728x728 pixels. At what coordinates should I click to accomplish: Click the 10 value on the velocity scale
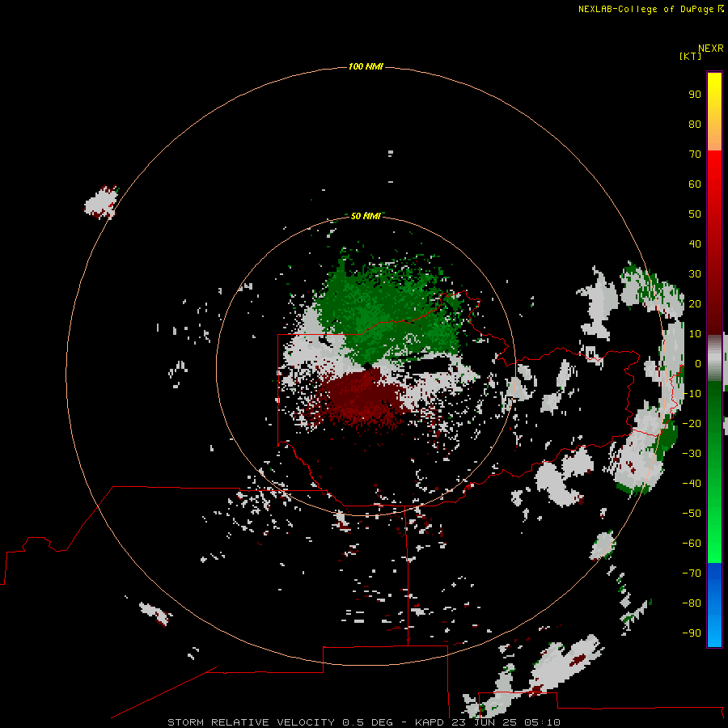(x=695, y=334)
